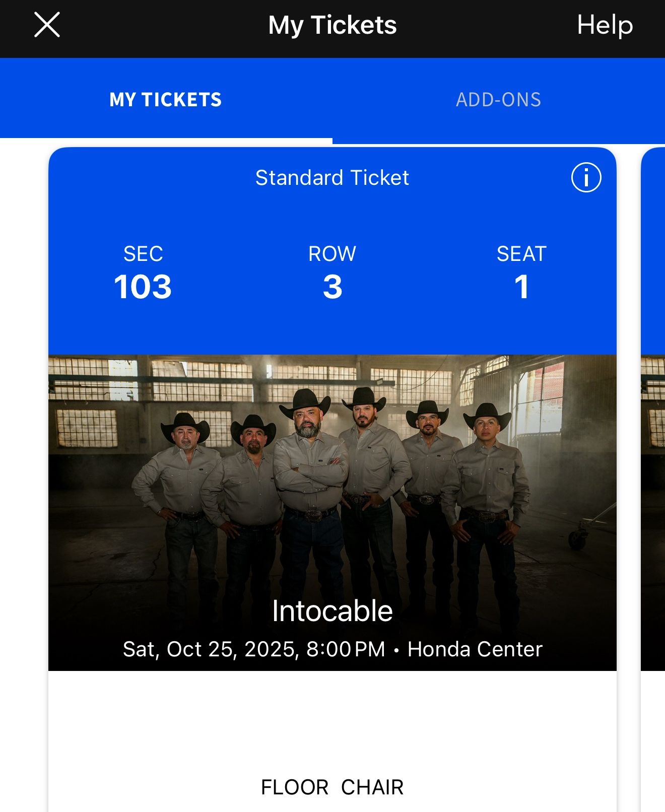The width and height of the screenshot is (665, 812).
Task: Tap the Standard Ticket heading
Action: (332, 178)
